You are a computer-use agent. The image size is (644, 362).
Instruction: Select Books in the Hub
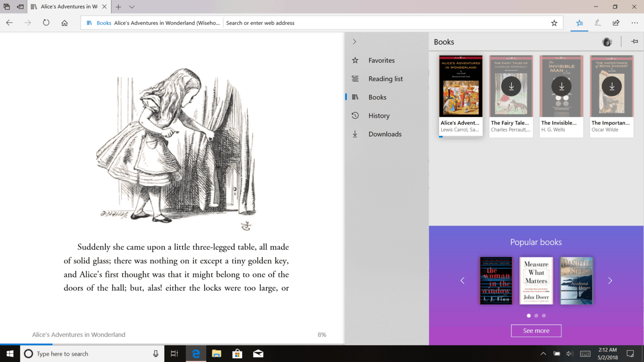click(x=386, y=97)
